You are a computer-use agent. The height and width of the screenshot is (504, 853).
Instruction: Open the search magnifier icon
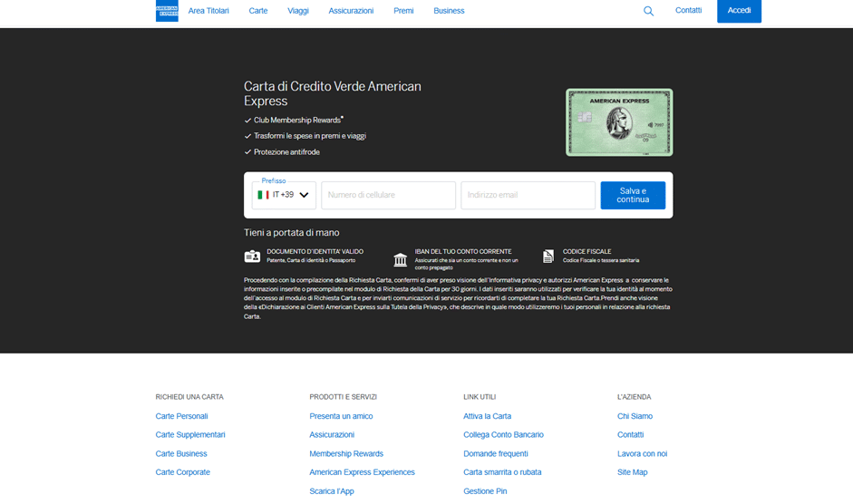[x=648, y=11]
